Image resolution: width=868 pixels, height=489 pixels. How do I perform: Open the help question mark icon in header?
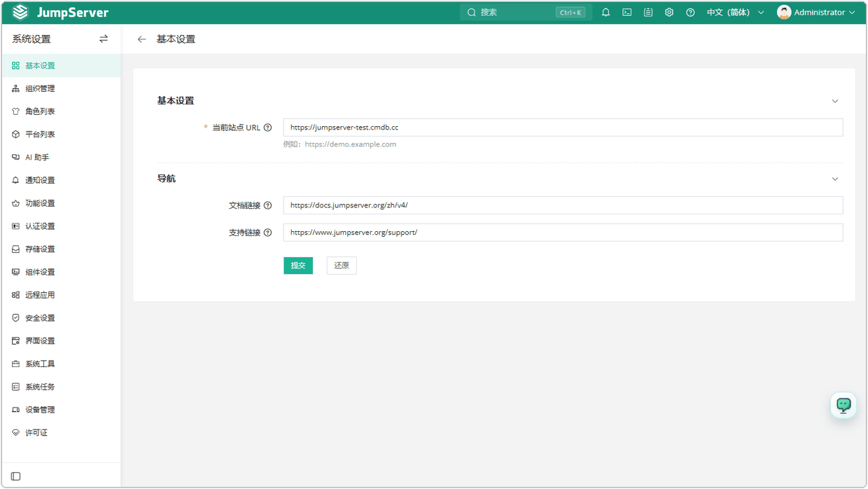click(x=690, y=13)
